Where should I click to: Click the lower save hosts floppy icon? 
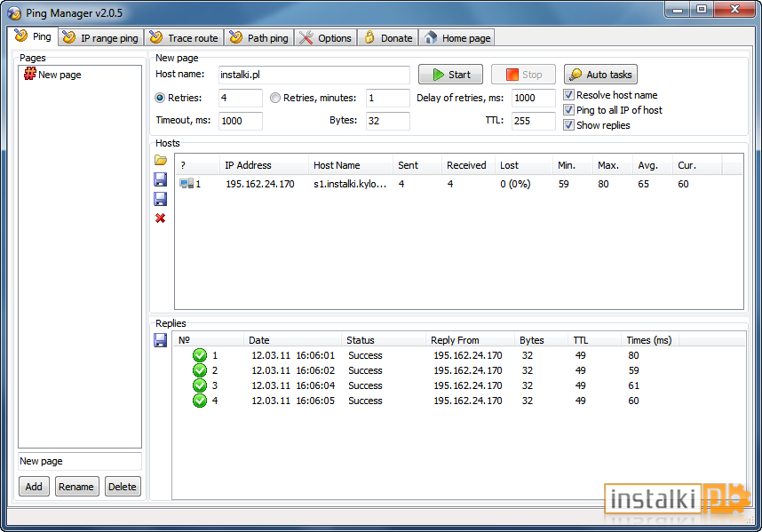click(161, 199)
